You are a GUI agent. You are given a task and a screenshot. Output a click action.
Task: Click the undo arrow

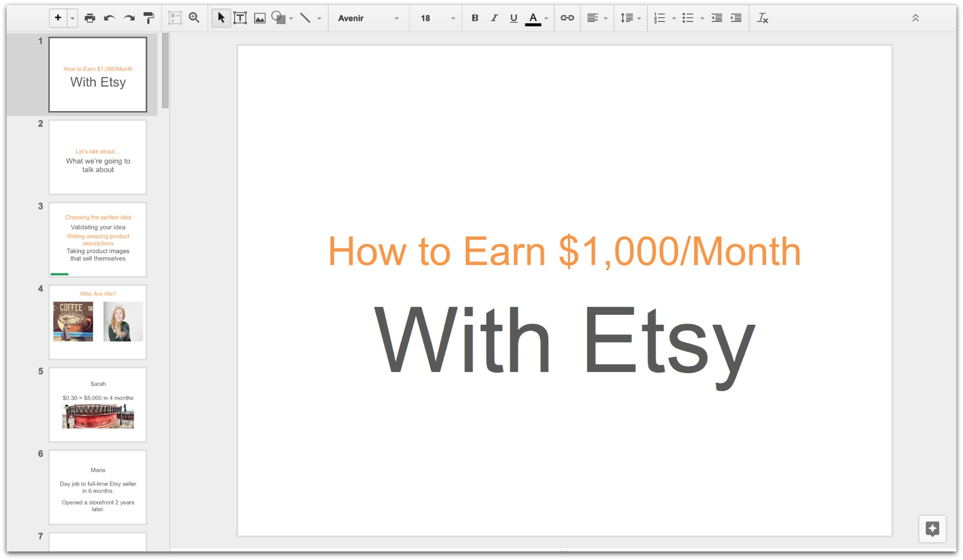click(109, 18)
